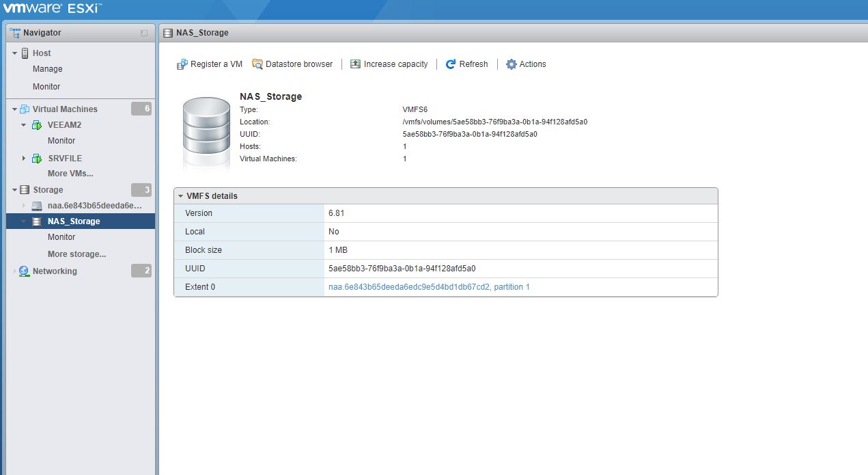Collapse the Virtual Machines tree section
The image size is (868, 475).
pyautogui.click(x=14, y=109)
